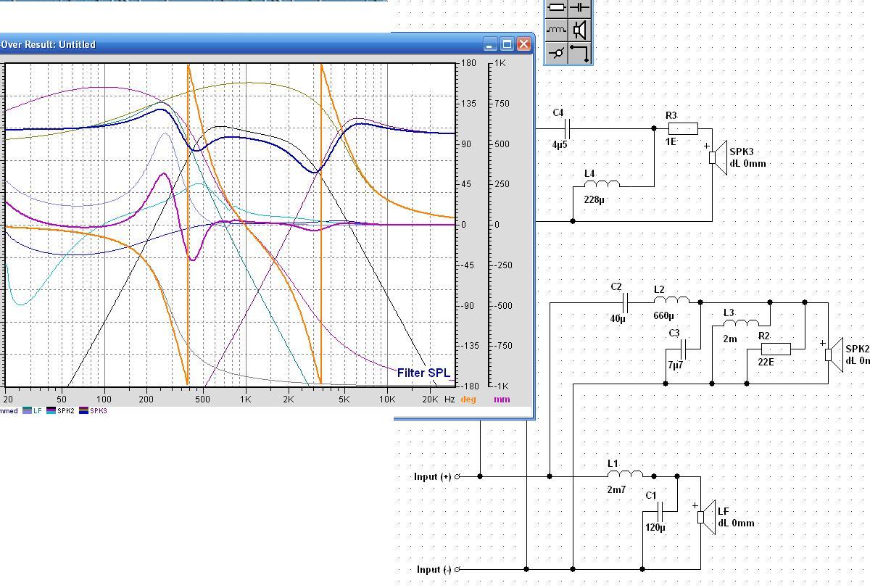Select the wire connection tool
Image resolution: width=870 pixels, height=588 pixels.
pyautogui.click(x=580, y=53)
